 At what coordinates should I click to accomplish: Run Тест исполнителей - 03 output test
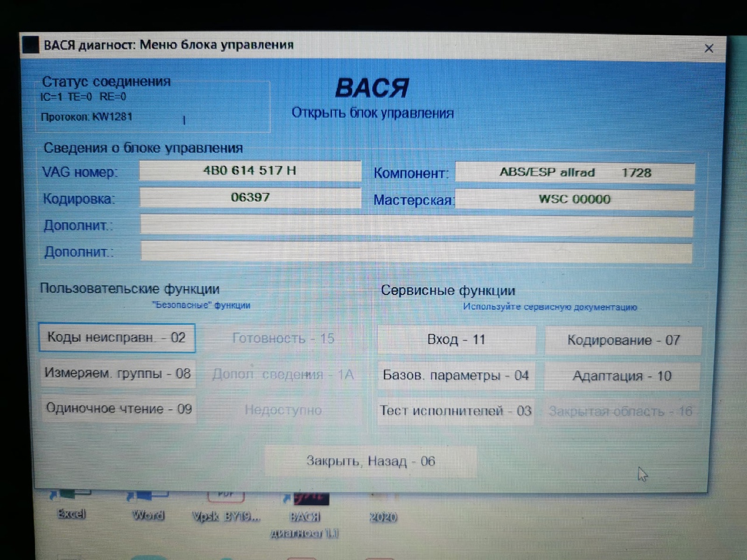pyautogui.click(x=456, y=411)
